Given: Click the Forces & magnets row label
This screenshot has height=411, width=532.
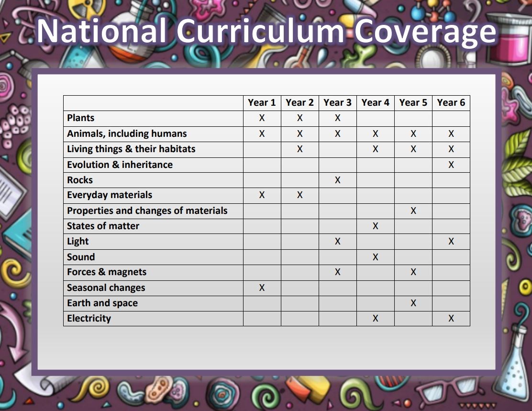Looking at the screenshot, I should point(107,272).
